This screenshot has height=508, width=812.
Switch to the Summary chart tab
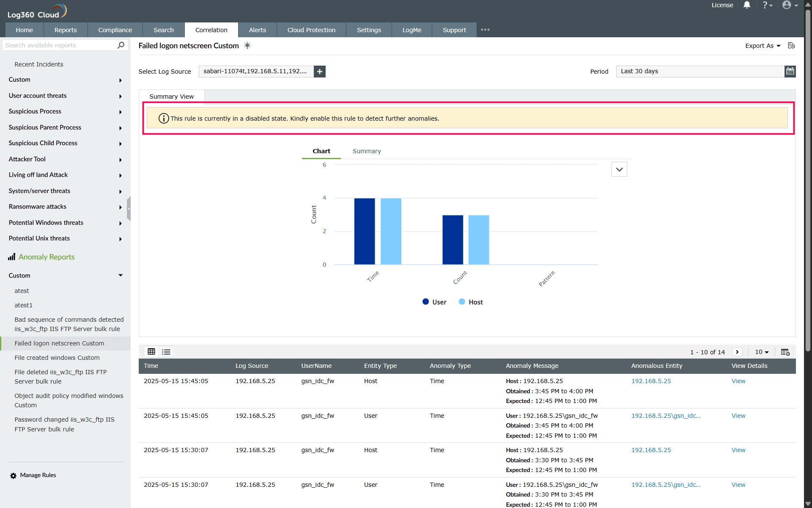click(367, 151)
